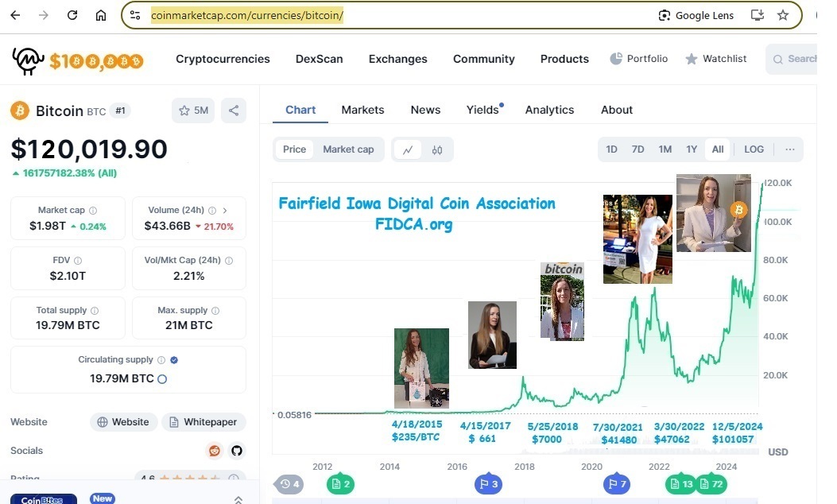Open the green news marker labeled 72
This screenshot has width=837, height=504.
(x=711, y=484)
